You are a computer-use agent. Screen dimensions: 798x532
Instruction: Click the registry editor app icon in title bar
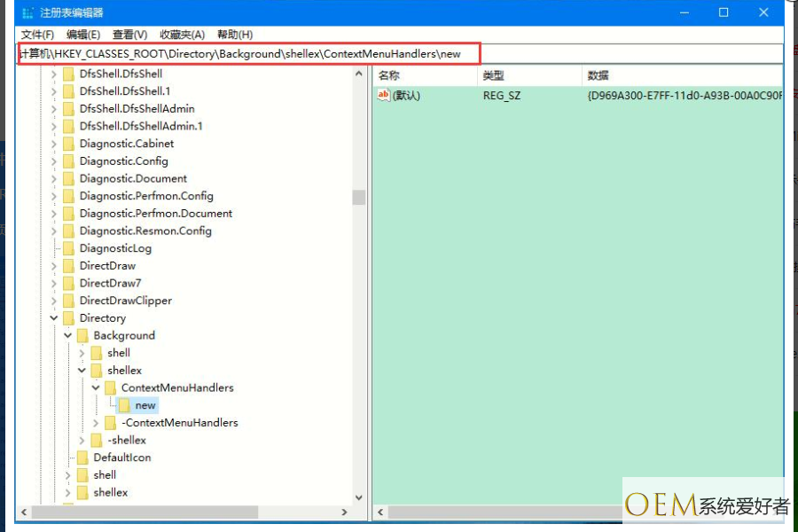click(x=28, y=12)
